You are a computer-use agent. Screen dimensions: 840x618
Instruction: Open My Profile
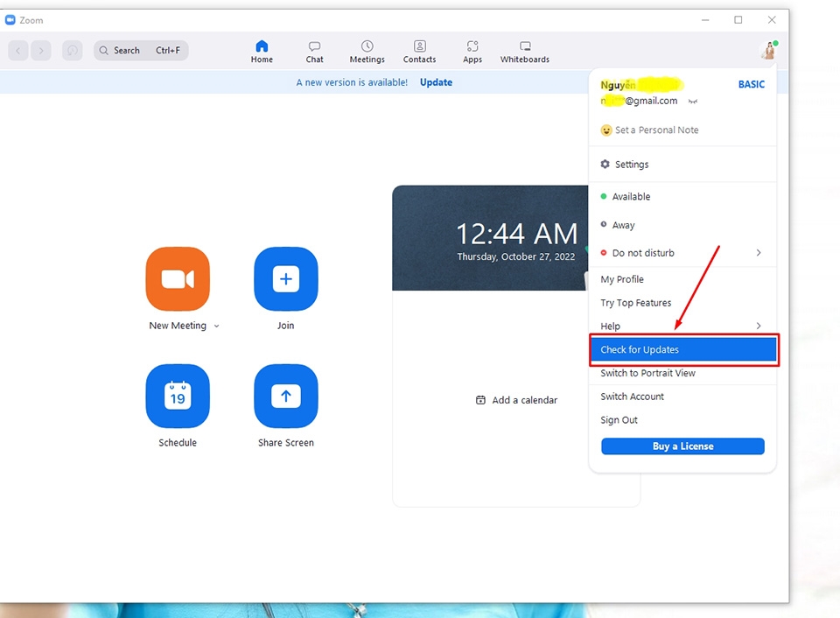pos(682,279)
